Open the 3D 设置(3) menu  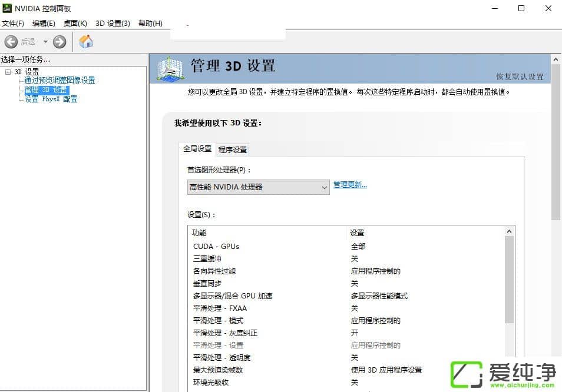tap(113, 24)
